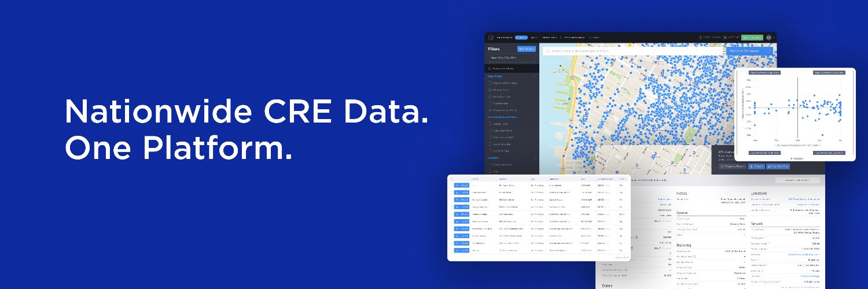This screenshot has height=289, width=868.
Task: Tick the City filter checkbox
Action: point(490,171)
